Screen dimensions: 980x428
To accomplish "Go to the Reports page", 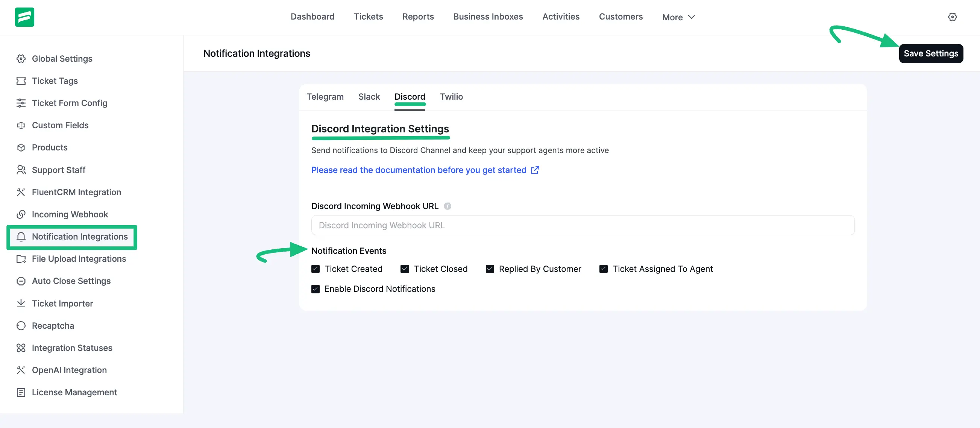I will (x=418, y=17).
